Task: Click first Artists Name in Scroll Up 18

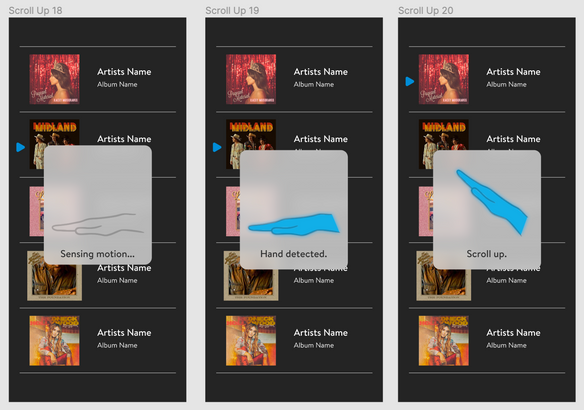Action: (x=124, y=72)
